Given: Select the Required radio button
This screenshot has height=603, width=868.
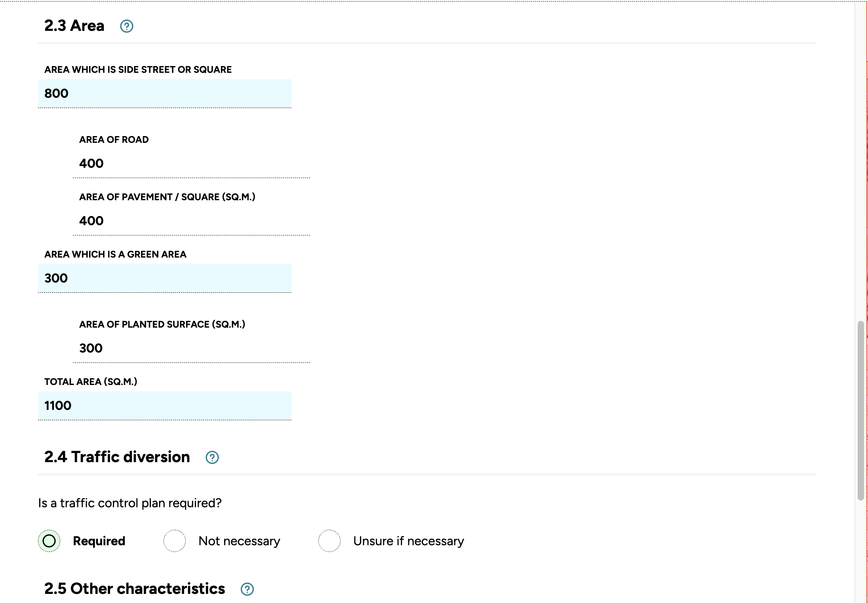Looking at the screenshot, I should (49, 541).
